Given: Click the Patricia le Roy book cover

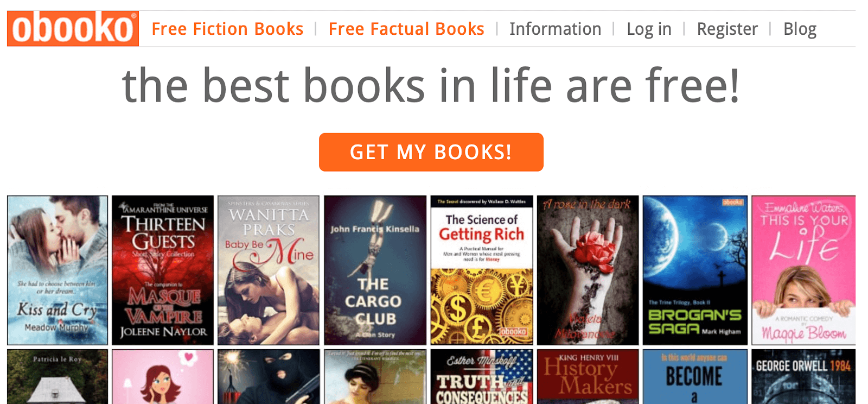Looking at the screenshot, I should coord(58,377).
